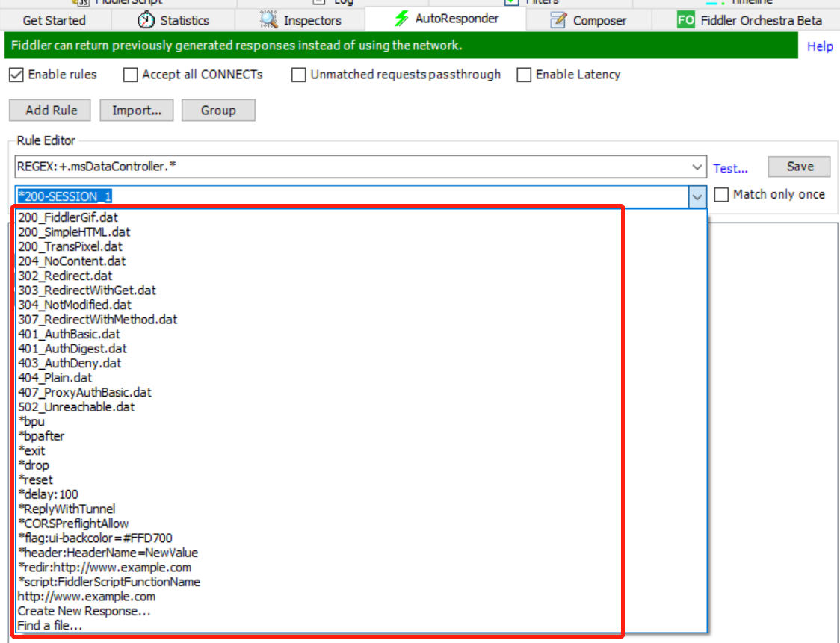Open the Fiddler Orchestra Beta tab
Viewport: 840px width, 643px height.
click(x=749, y=20)
